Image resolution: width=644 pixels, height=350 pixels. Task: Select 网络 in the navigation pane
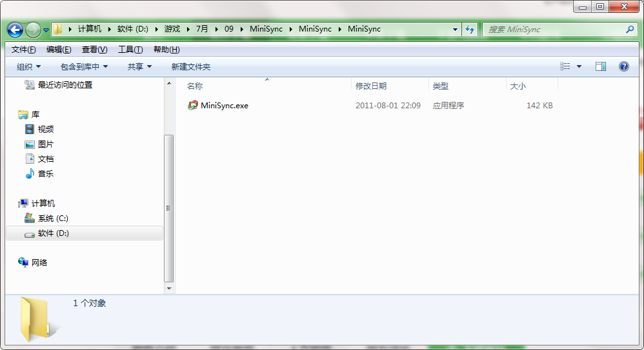click(39, 262)
